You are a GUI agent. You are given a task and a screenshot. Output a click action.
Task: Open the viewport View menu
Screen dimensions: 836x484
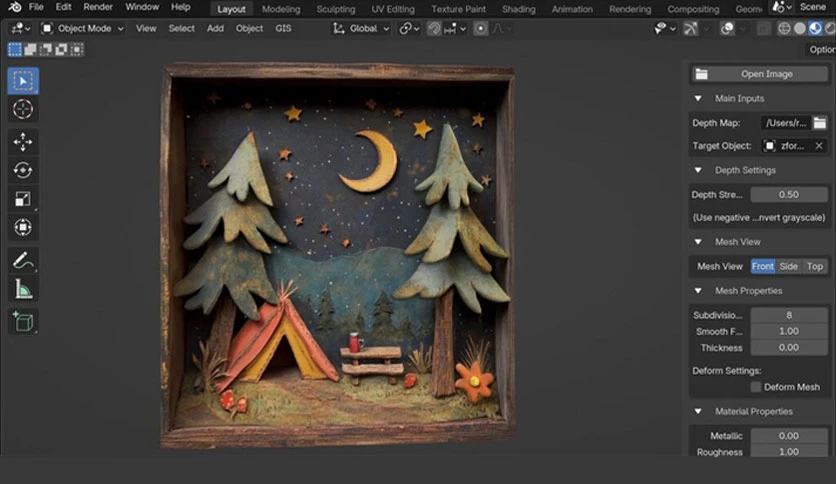(146, 28)
